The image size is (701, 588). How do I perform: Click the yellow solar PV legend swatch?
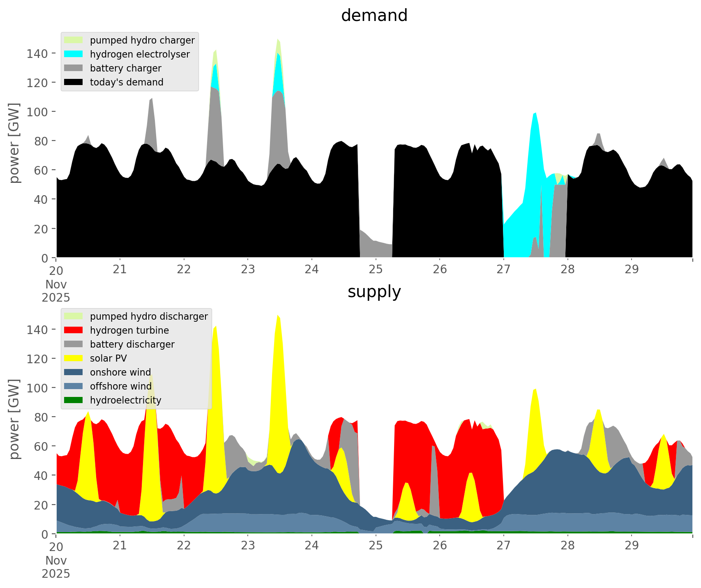pyautogui.click(x=74, y=358)
